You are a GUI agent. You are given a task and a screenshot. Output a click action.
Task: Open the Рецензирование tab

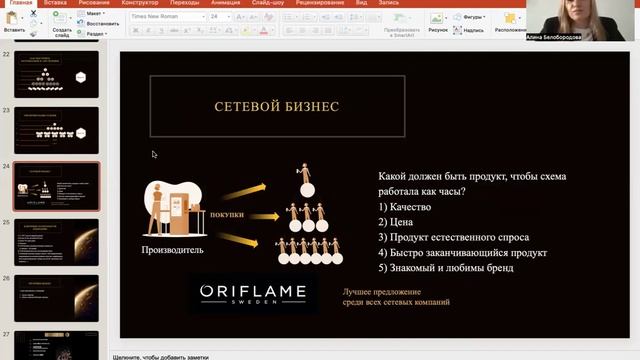[x=320, y=3]
